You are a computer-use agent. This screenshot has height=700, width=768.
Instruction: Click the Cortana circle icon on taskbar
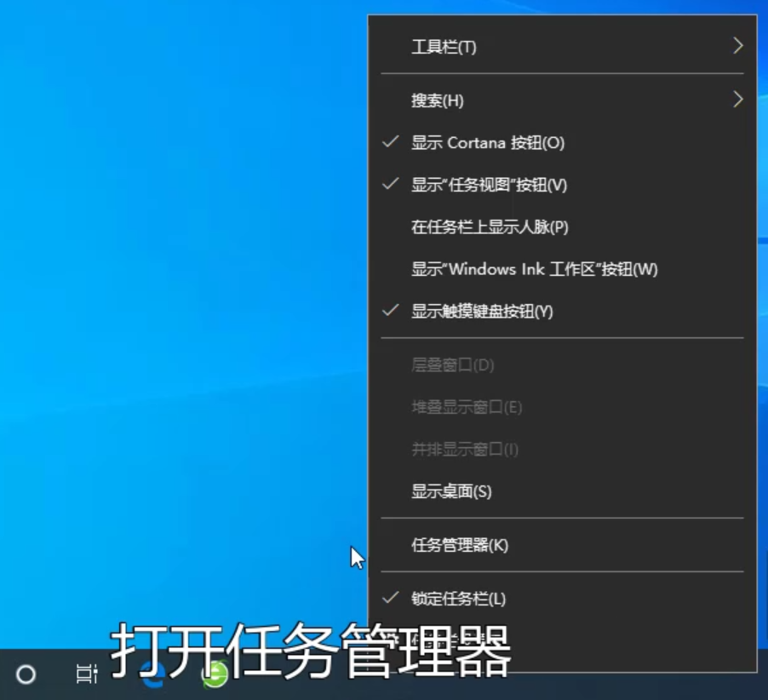(26, 674)
